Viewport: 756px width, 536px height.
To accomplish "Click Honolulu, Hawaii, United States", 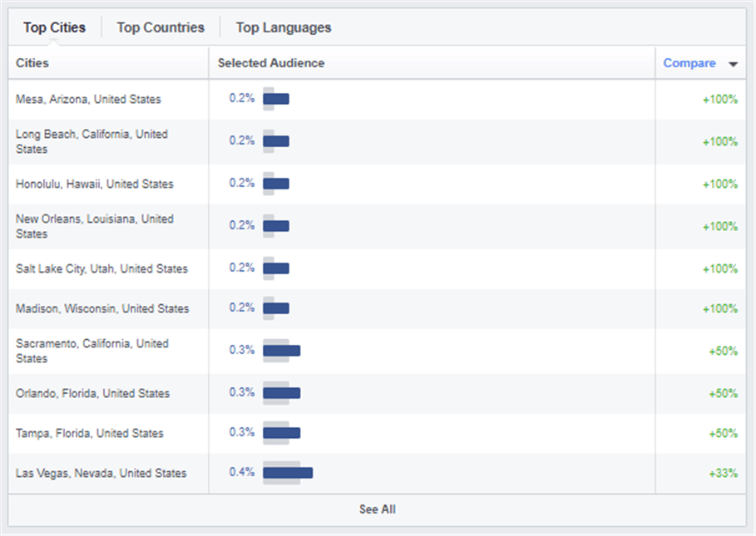I will [95, 184].
